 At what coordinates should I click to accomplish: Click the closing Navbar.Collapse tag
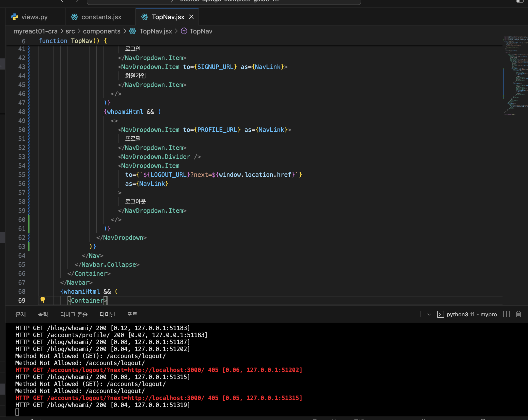click(x=107, y=265)
